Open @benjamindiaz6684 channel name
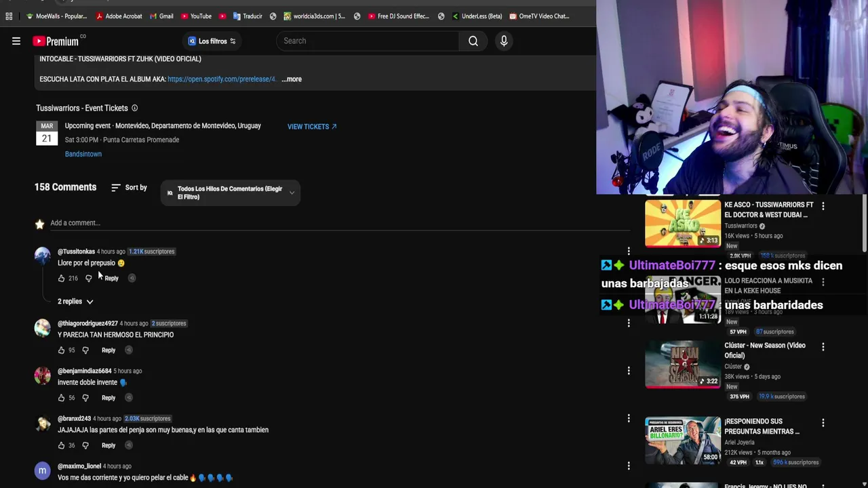Image resolution: width=868 pixels, height=488 pixels. 84,371
